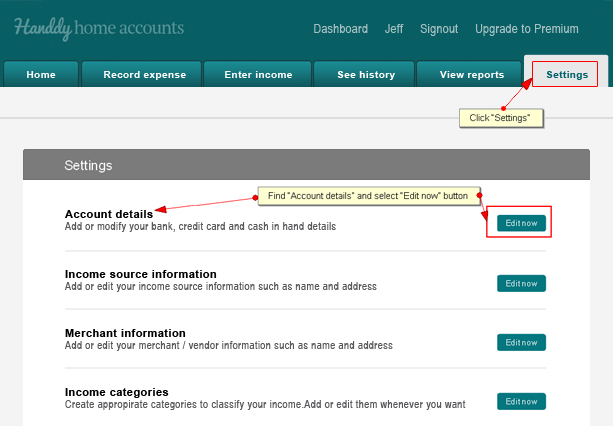Click the Handdy home accounts logo

tap(99, 29)
